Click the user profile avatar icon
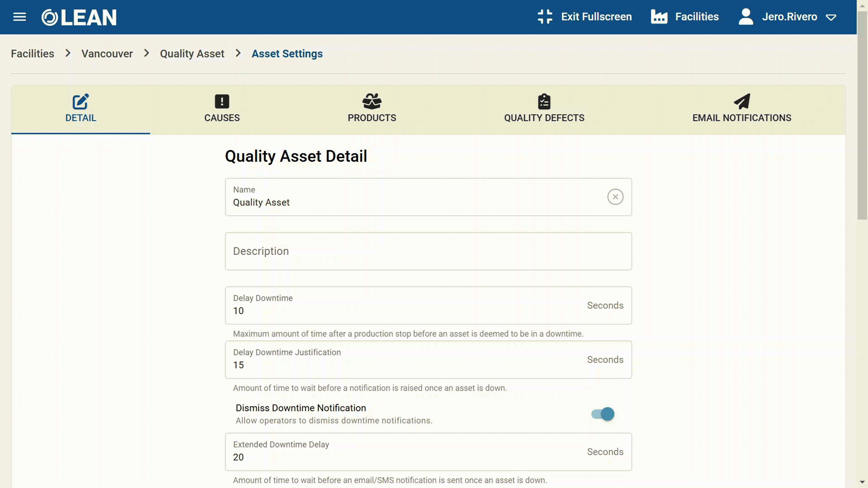The image size is (868, 488). (746, 16)
